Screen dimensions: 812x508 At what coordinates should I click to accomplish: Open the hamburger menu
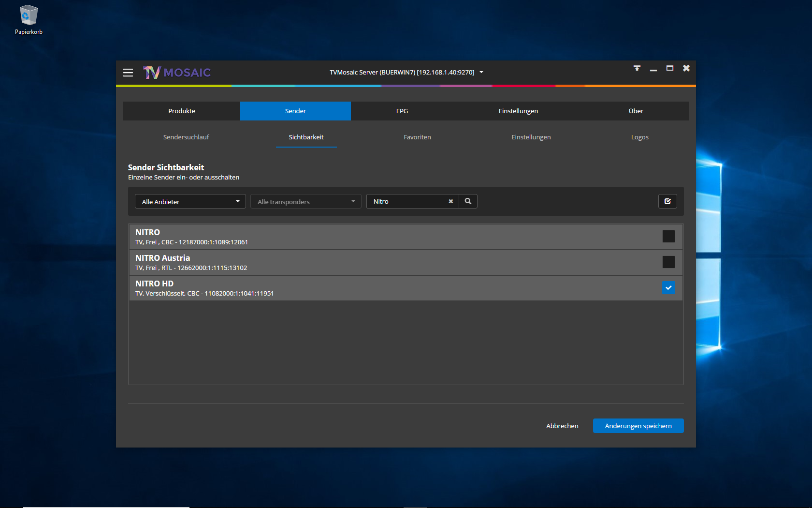point(128,73)
